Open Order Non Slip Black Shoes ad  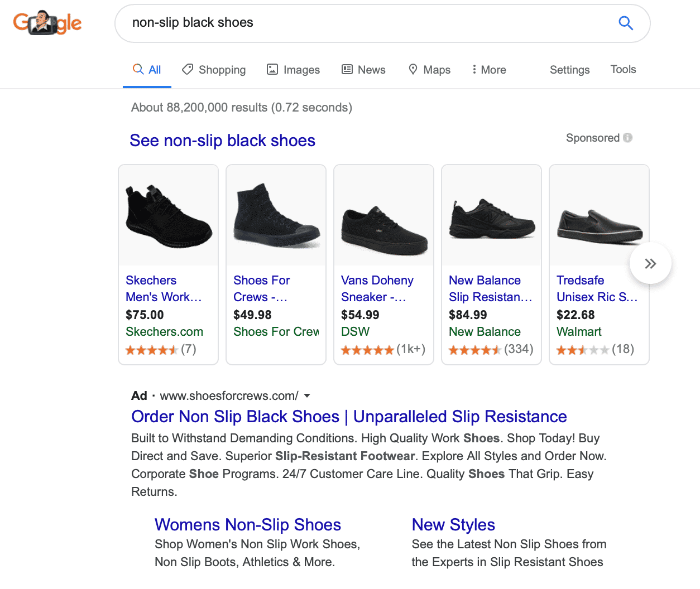(x=349, y=417)
